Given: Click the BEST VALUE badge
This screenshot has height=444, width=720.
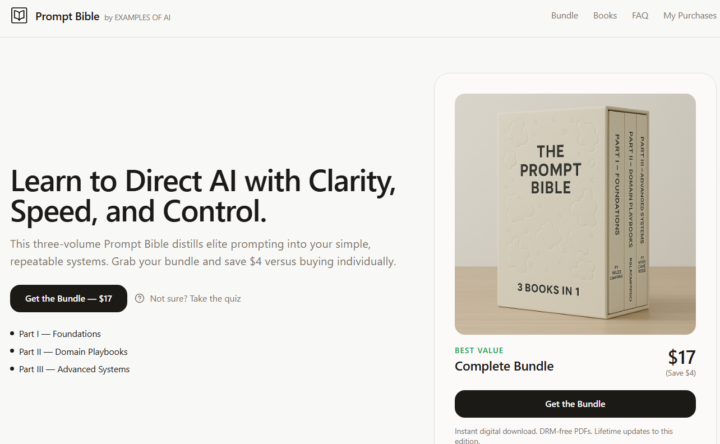Looking at the screenshot, I should click(x=479, y=350).
